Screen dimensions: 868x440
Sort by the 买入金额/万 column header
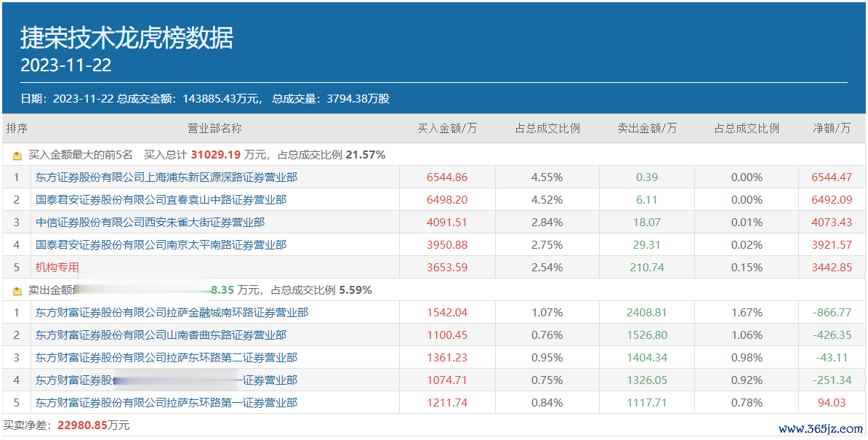pos(447,129)
